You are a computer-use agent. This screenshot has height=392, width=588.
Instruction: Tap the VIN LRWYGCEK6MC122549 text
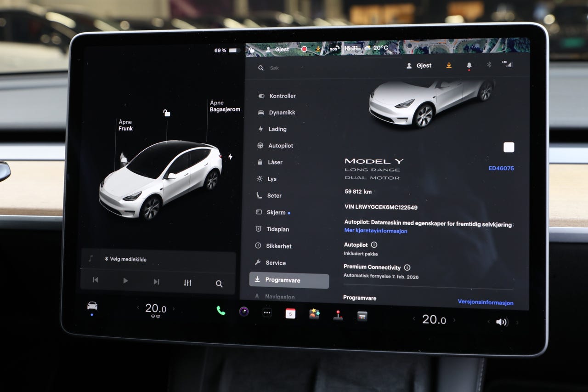pyautogui.click(x=381, y=207)
